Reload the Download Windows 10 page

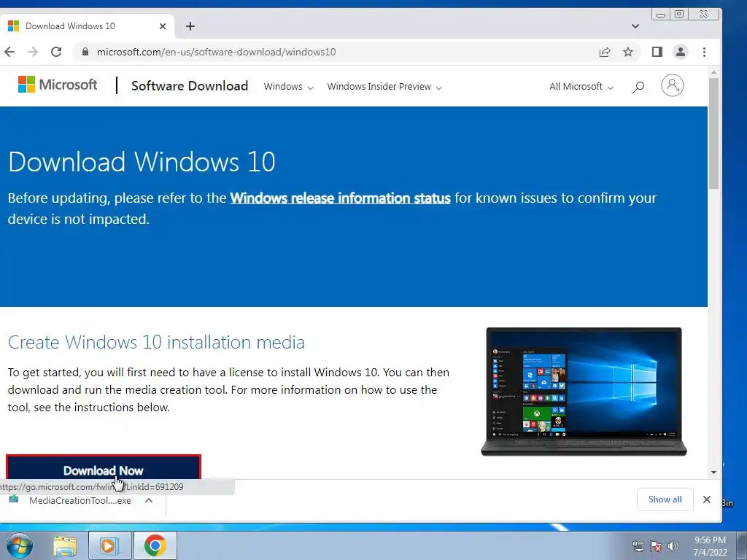pyautogui.click(x=56, y=52)
